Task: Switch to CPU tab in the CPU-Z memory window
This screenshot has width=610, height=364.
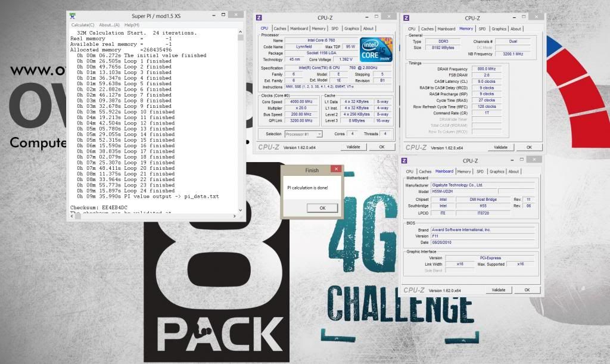Action: [x=412, y=29]
